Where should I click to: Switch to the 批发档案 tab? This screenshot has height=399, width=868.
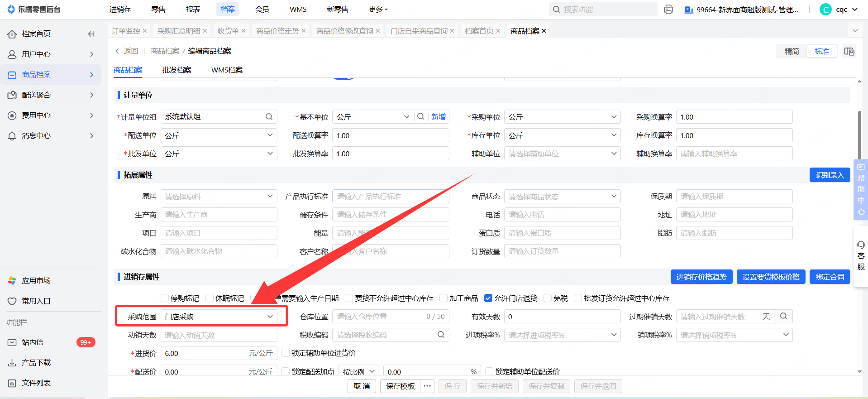click(176, 70)
